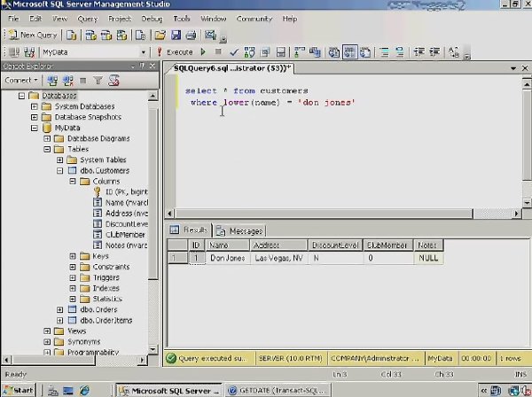This screenshot has width=532, height=397.
Task: Collapse the MyData database node
Action: point(35,128)
